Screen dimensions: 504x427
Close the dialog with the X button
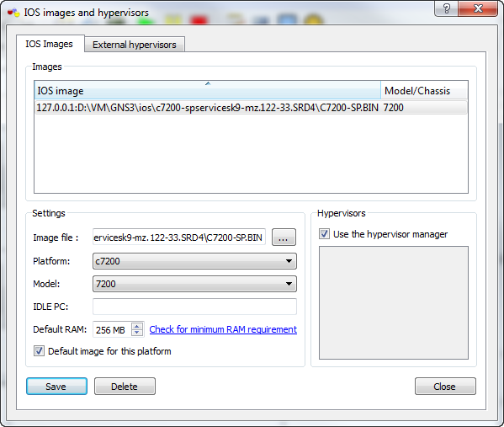pyautogui.click(x=478, y=8)
